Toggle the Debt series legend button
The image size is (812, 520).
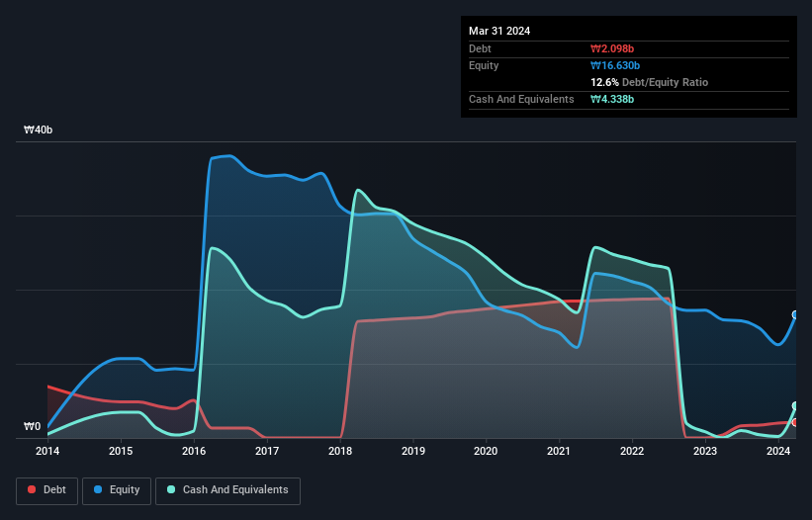pyautogui.click(x=47, y=490)
